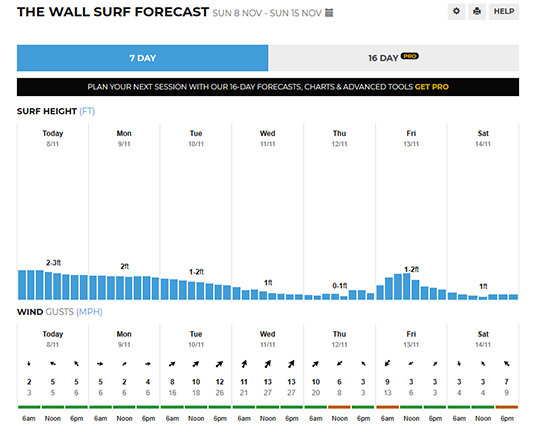Image resolution: width=533 pixels, height=434 pixels.
Task: Click Friday's 6am wind direction arrow
Action: [x=387, y=364]
